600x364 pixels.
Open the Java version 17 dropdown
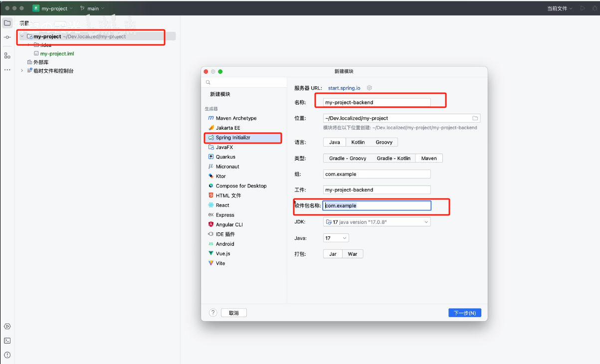pyautogui.click(x=336, y=238)
